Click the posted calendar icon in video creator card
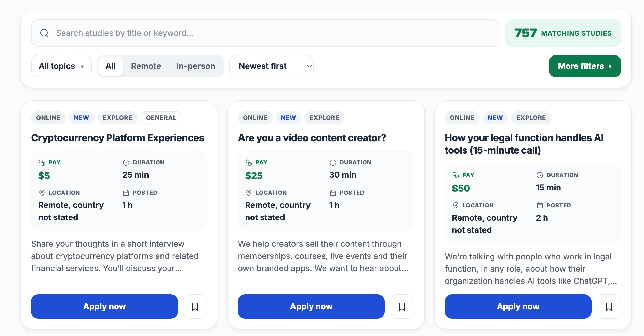This screenshot has height=336, width=644. tap(333, 193)
